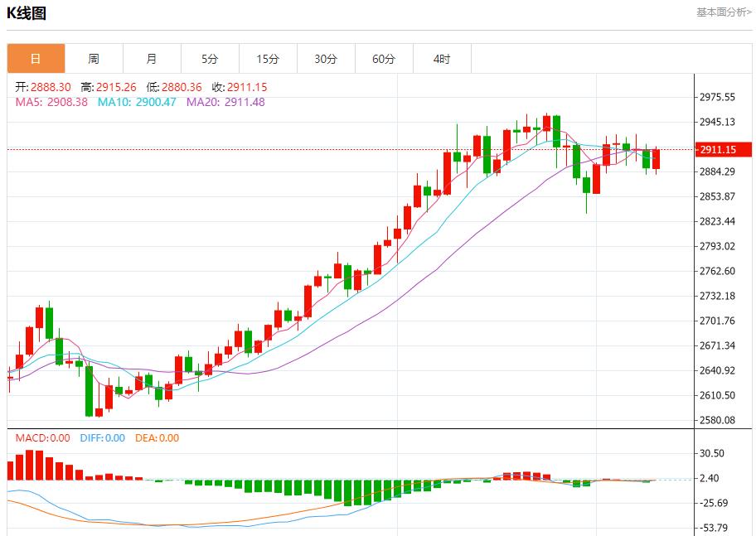Click the MA20 2911.48 indicator label
Viewport: 756px width, 536px height.
pyautogui.click(x=225, y=102)
